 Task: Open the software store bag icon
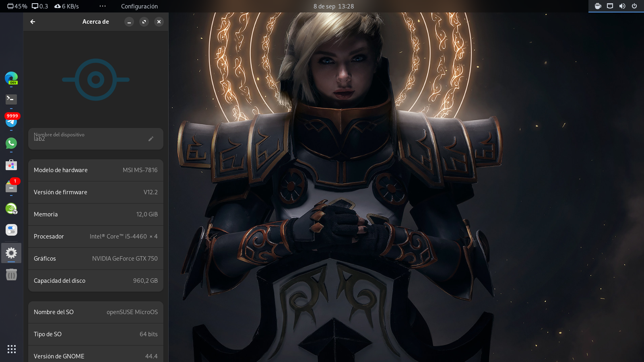click(x=11, y=165)
